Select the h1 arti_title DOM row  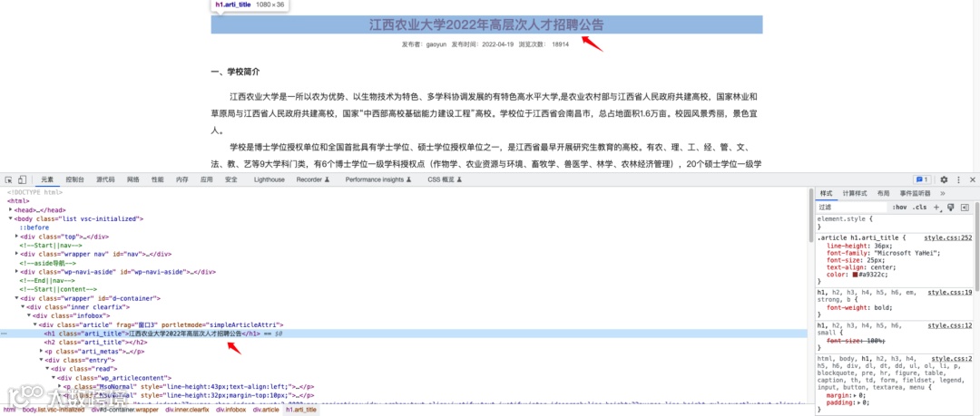404,334
